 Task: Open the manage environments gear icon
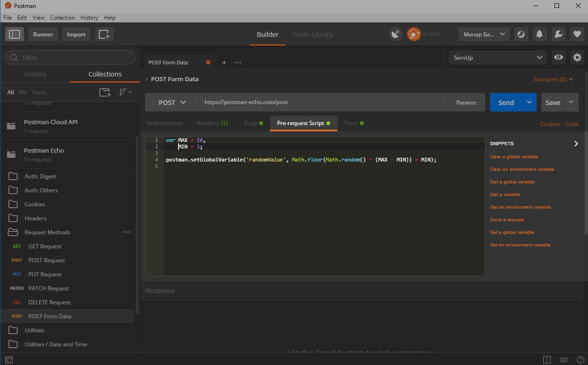tap(577, 57)
